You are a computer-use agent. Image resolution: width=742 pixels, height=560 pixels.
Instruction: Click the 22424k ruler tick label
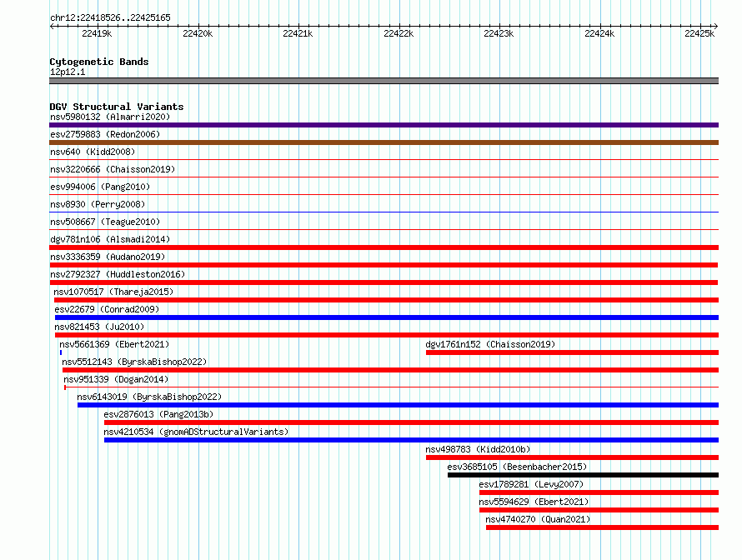[599, 33]
